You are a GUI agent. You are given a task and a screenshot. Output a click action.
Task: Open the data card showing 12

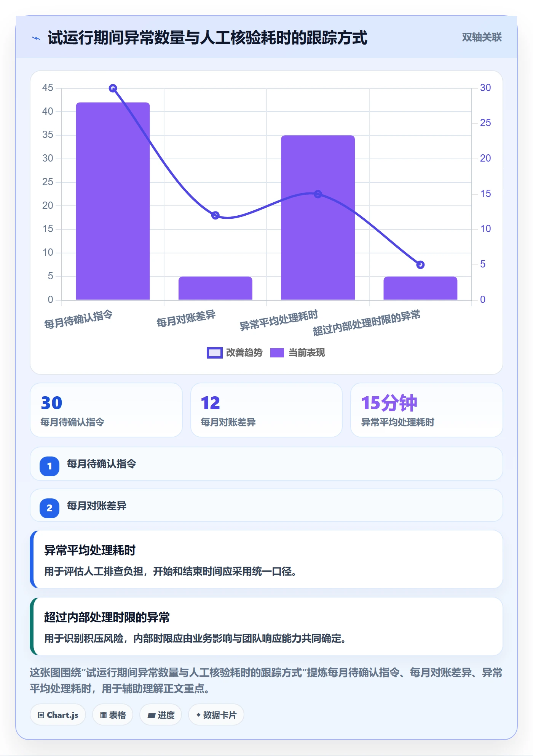[266, 410]
